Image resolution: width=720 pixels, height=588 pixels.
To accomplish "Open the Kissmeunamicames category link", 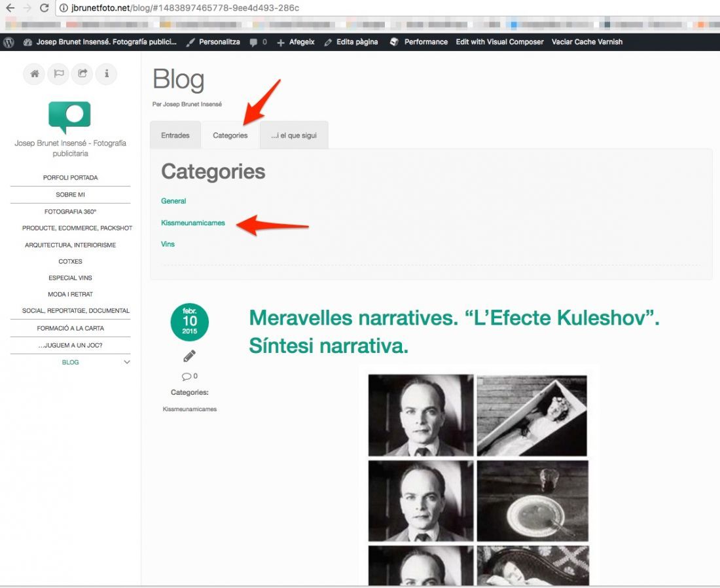I will [193, 223].
